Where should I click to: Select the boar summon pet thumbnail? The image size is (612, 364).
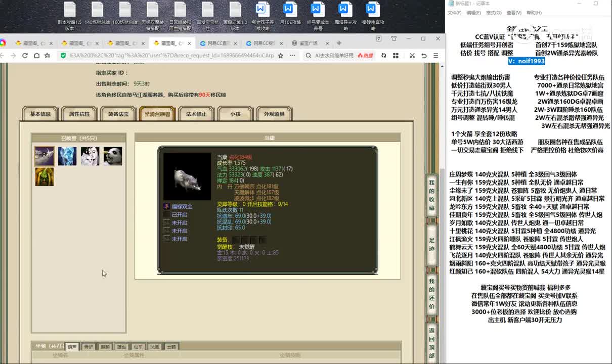click(x=44, y=156)
